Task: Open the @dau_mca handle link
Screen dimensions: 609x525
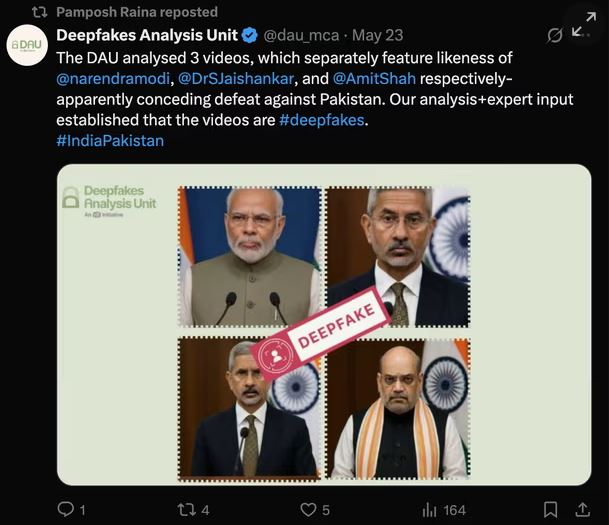Action: tap(298, 37)
